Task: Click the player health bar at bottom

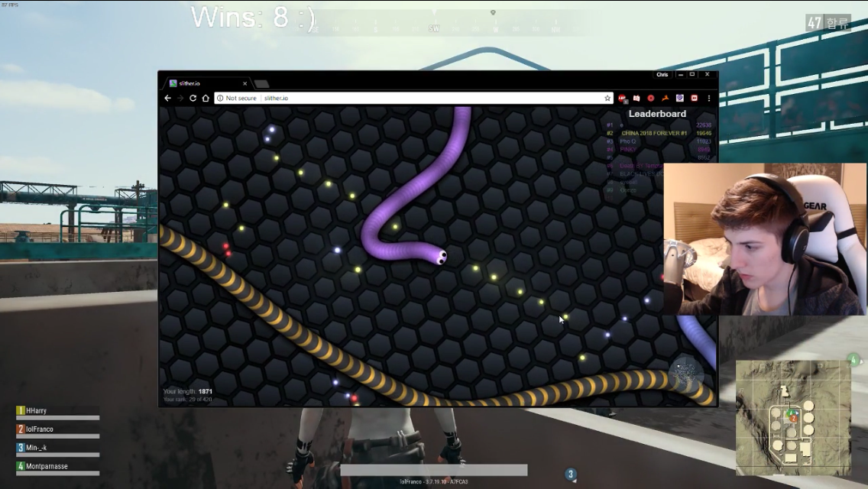Action: (x=434, y=470)
